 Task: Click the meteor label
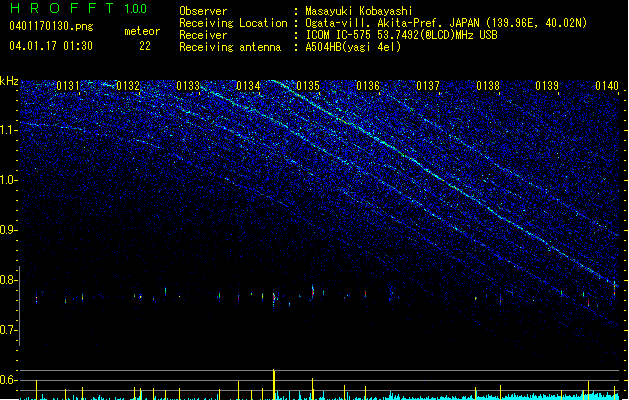point(142,31)
